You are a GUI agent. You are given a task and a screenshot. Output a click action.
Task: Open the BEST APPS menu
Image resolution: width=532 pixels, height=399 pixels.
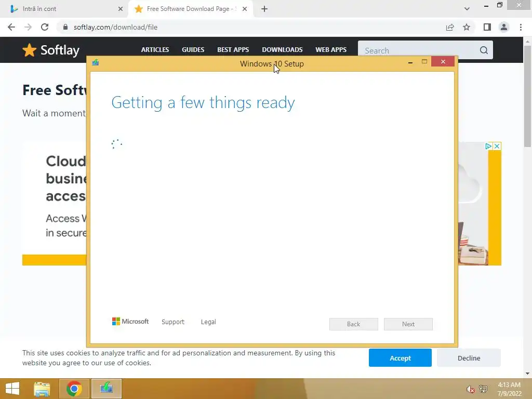pos(233,49)
